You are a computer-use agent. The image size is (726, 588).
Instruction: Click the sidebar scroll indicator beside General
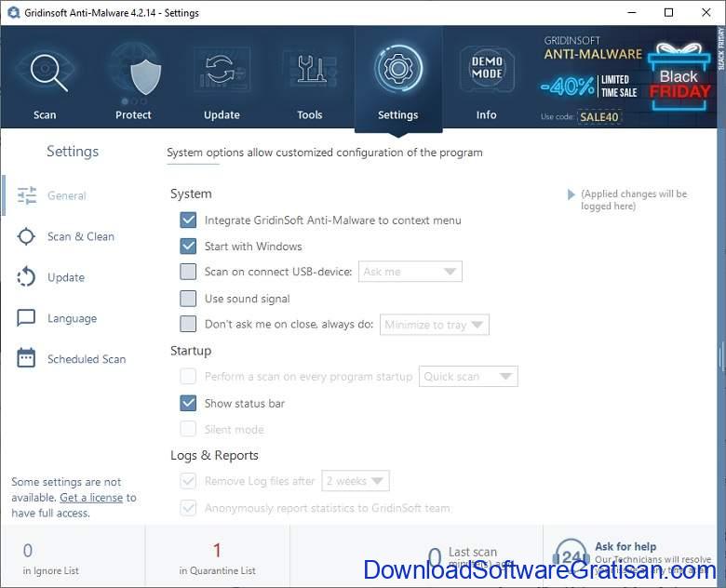[4, 195]
